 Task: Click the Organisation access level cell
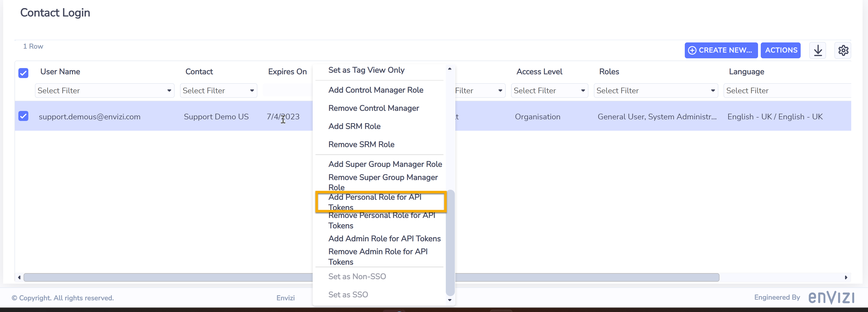pos(537,117)
